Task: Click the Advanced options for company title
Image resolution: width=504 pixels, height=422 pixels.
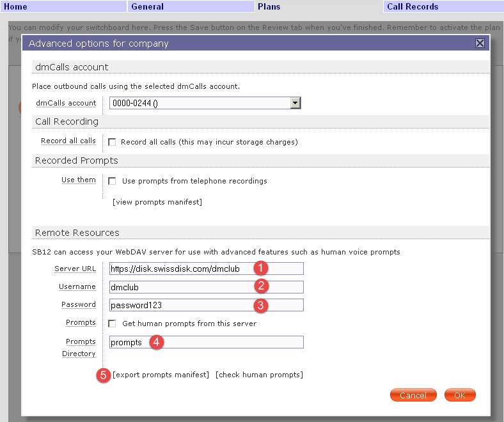Action: pyautogui.click(x=98, y=43)
